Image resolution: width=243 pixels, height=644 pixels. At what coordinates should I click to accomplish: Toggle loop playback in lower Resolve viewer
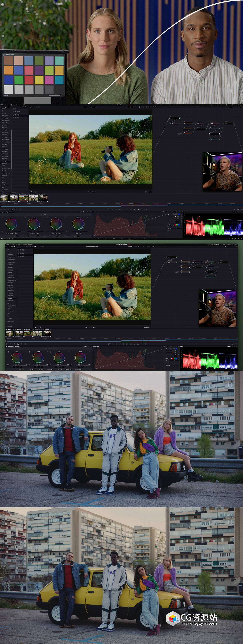point(96,327)
